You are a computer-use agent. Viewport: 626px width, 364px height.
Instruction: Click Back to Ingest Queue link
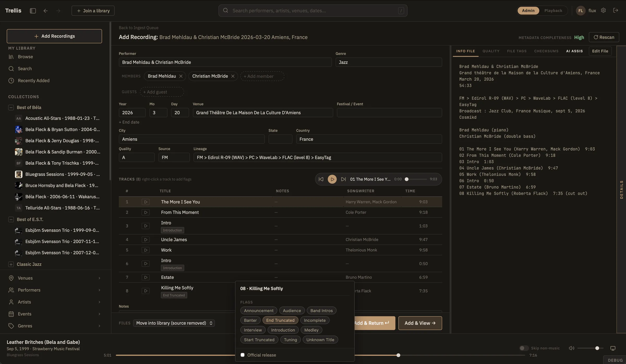139,28
